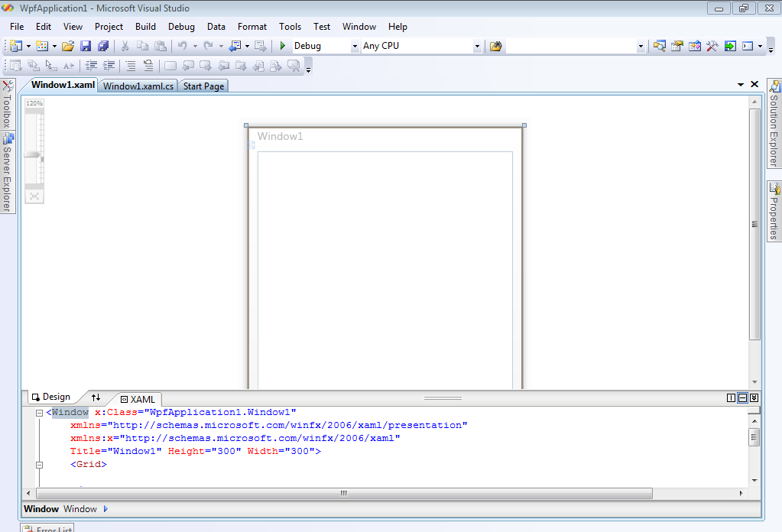This screenshot has width=782, height=532.
Task: Switch to horizontal split view
Action: coord(742,397)
